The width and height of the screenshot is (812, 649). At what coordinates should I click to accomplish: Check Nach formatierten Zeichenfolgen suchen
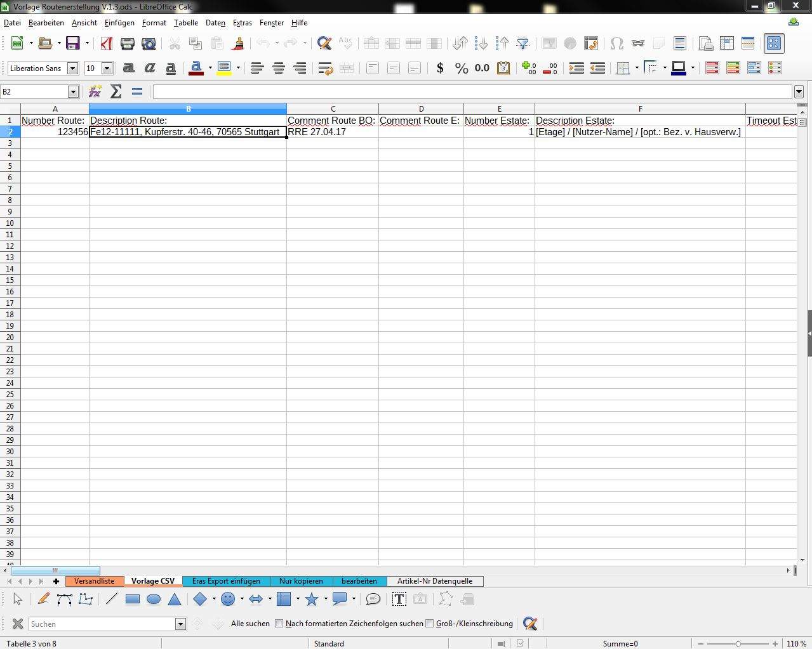tap(279, 624)
